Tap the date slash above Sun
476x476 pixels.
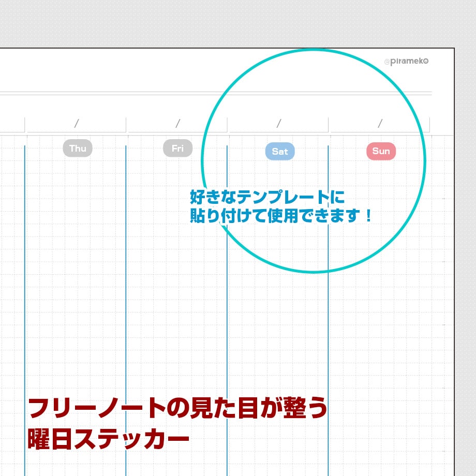[x=380, y=123]
